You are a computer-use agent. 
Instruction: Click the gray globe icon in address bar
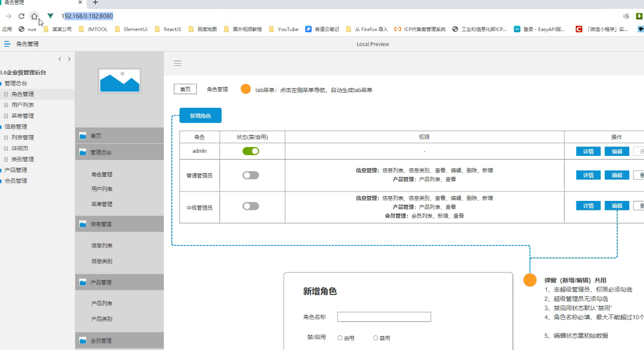coord(626,16)
